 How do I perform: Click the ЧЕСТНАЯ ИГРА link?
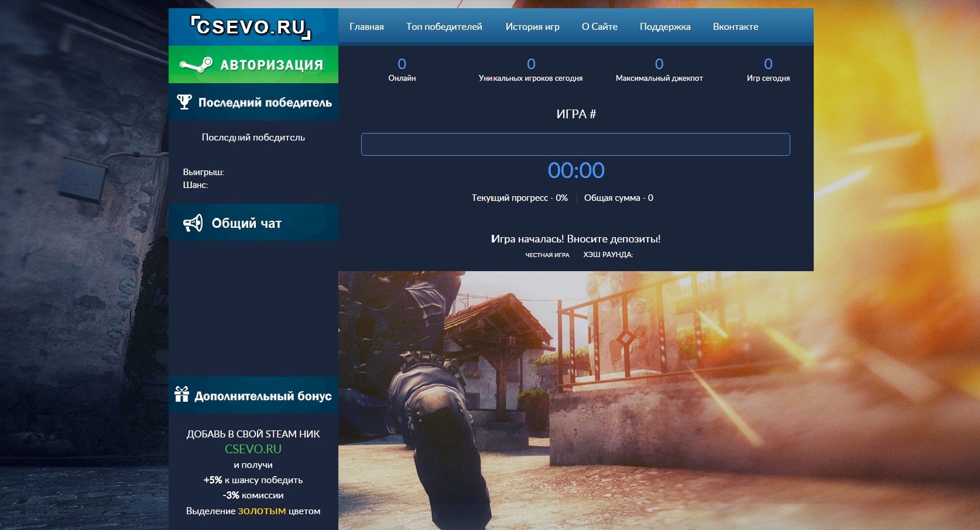[x=547, y=255]
